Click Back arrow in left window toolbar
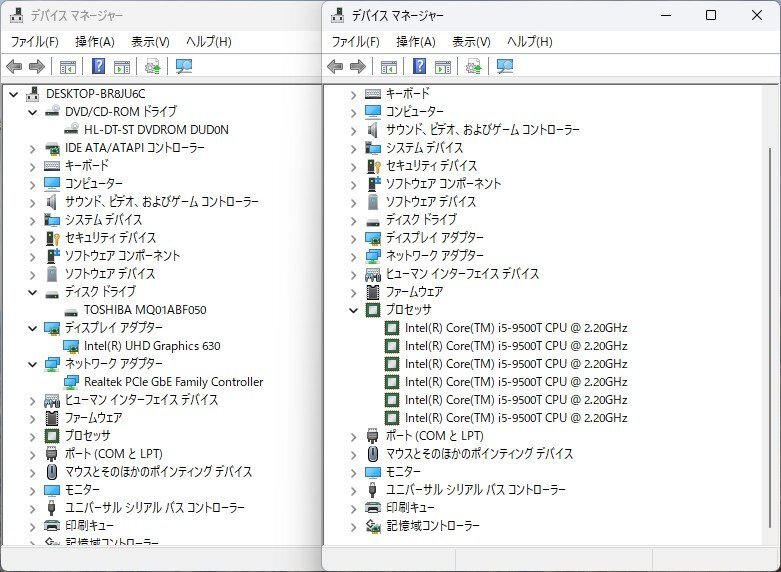The width and height of the screenshot is (781, 572). 14,66
